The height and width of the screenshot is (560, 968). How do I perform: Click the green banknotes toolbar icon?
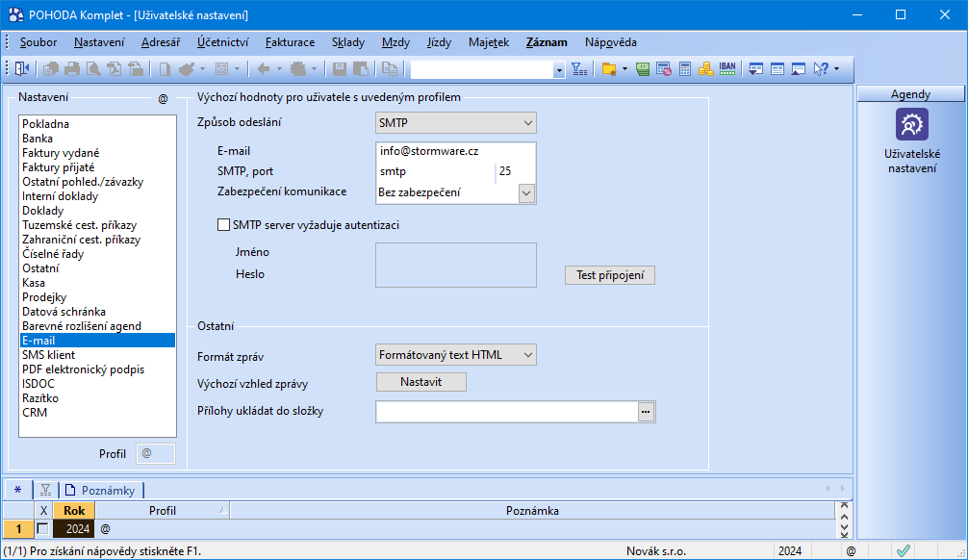pos(643,68)
